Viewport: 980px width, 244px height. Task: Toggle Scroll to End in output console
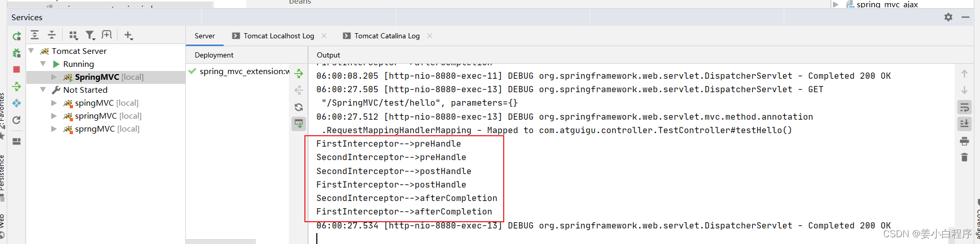[964, 124]
